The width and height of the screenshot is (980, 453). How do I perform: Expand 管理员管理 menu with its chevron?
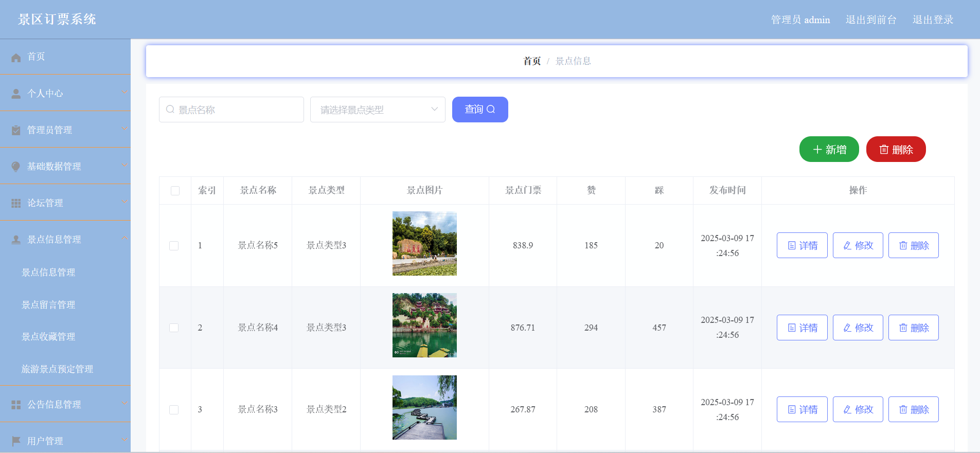tap(124, 129)
